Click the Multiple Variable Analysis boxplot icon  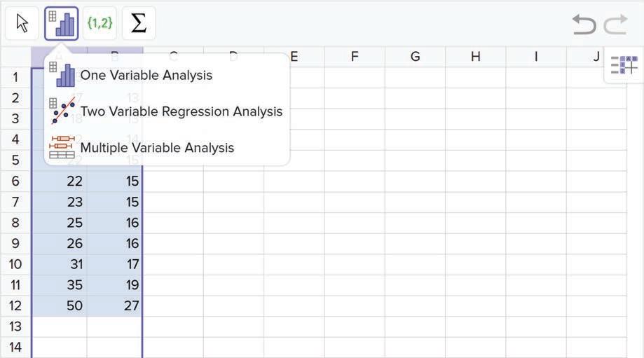[x=62, y=147]
